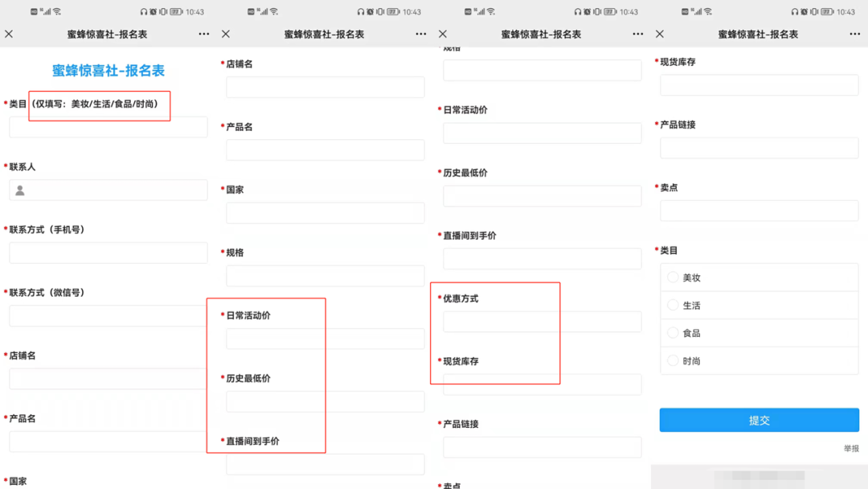868x489 pixels.
Task: Open the three-dot menu above the 提交 button screen
Action: coord(854,34)
